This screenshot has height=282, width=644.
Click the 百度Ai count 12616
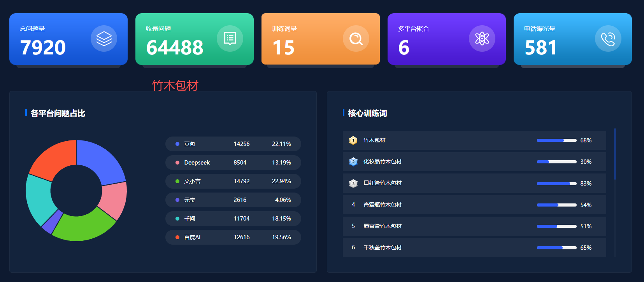(242, 237)
